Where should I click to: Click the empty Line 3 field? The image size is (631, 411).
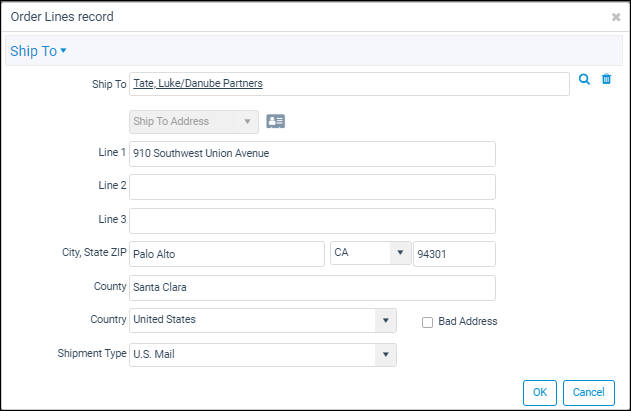pos(312,221)
